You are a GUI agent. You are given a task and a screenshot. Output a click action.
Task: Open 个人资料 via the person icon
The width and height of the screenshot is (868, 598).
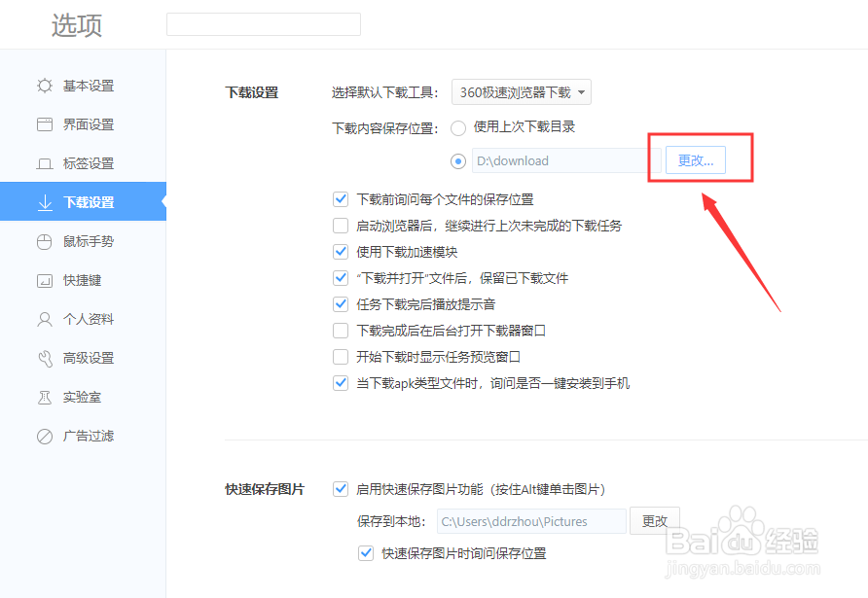pyautogui.click(x=45, y=319)
